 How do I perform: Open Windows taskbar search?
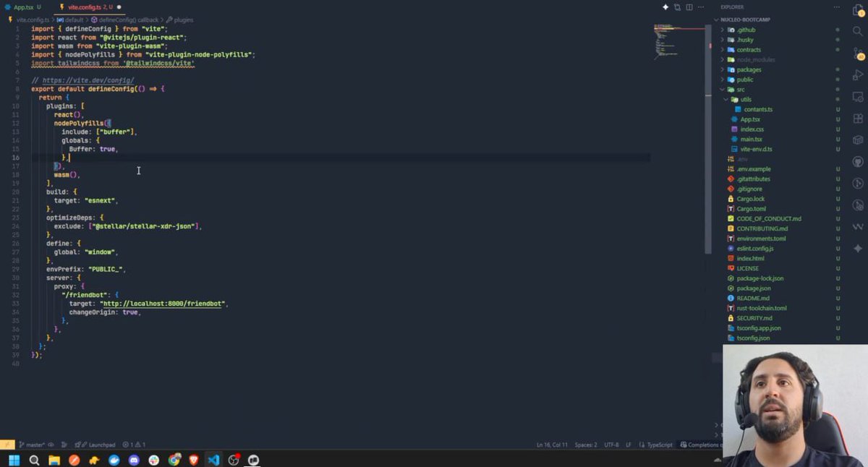(x=34, y=460)
